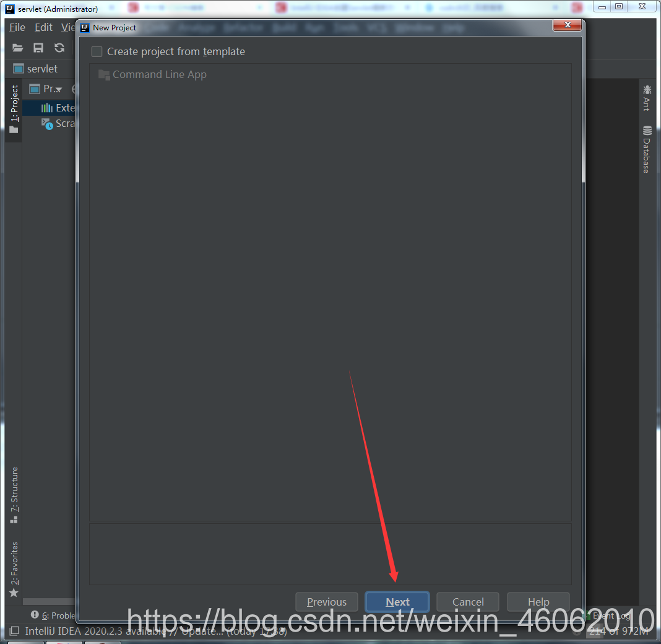Click the tool window quick access icon
This screenshot has width=661, height=644.
14,631
